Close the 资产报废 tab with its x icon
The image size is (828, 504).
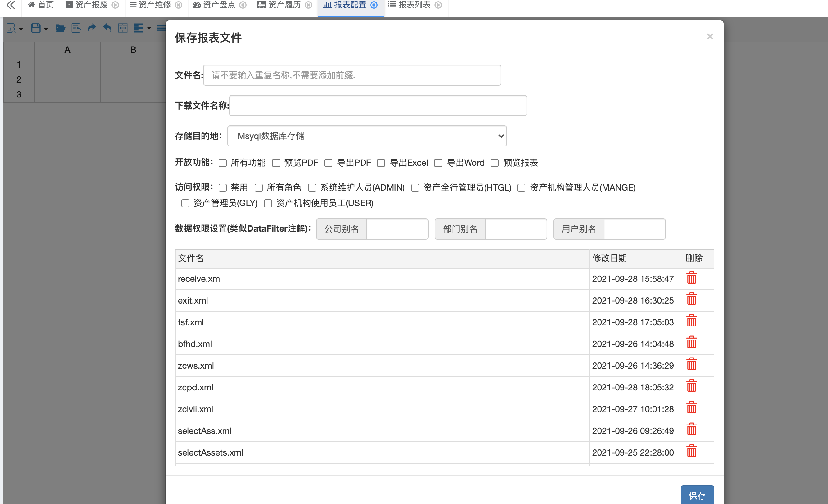(x=115, y=5)
